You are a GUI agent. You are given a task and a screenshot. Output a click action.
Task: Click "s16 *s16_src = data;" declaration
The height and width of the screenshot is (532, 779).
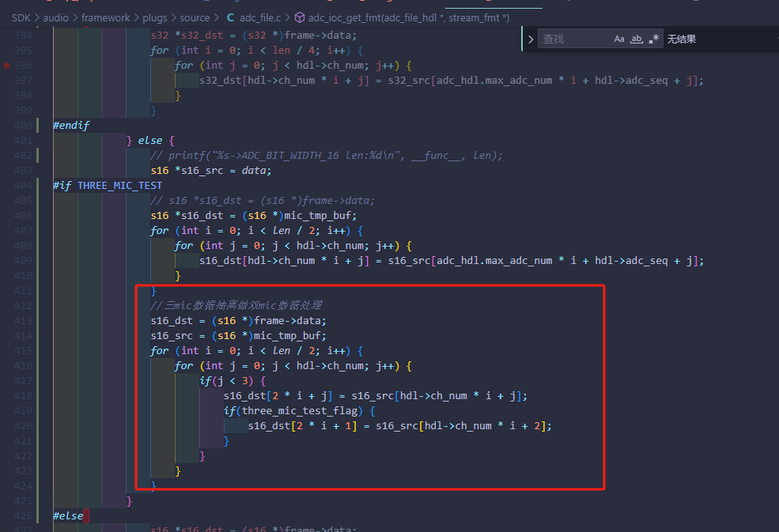tap(211, 171)
